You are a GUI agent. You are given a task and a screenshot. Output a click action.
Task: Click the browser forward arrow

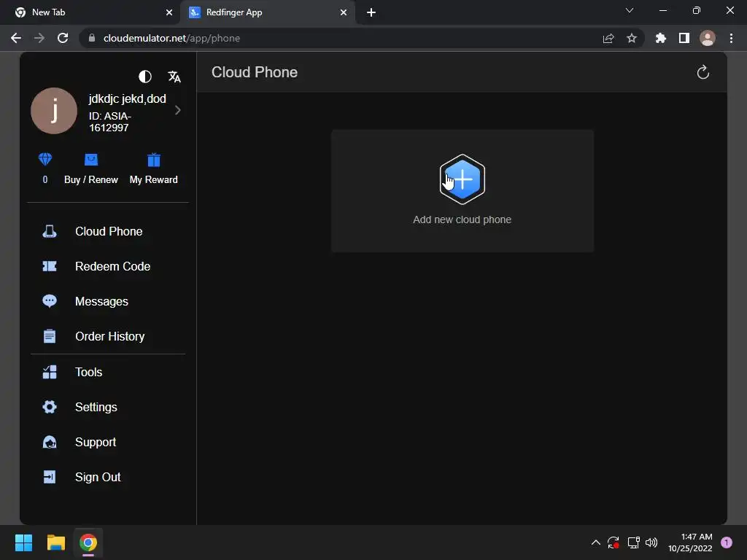[39, 38]
